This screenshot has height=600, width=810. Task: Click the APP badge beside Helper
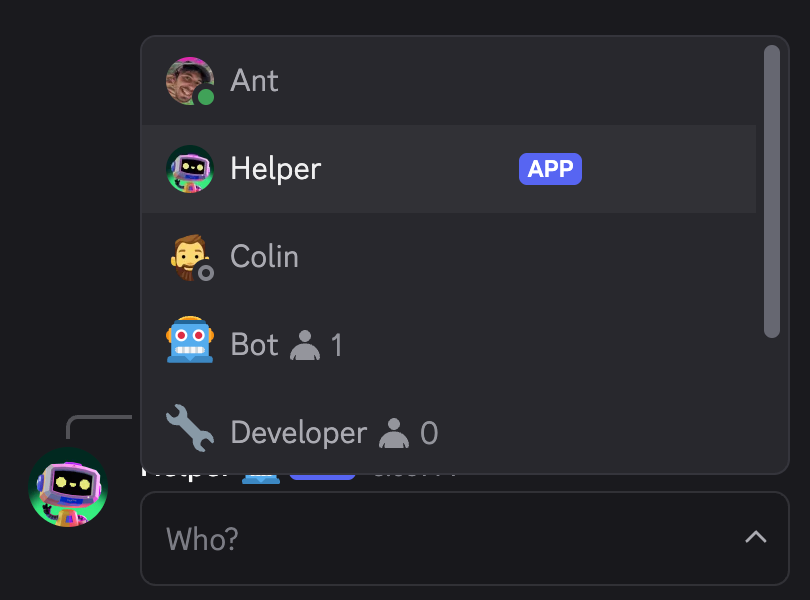tap(550, 169)
